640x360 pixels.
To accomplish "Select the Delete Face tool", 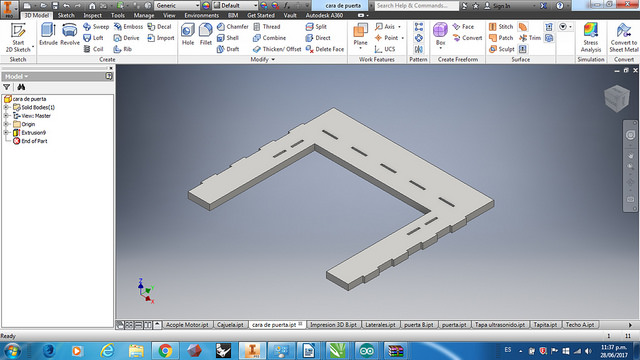I will pos(325,49).
